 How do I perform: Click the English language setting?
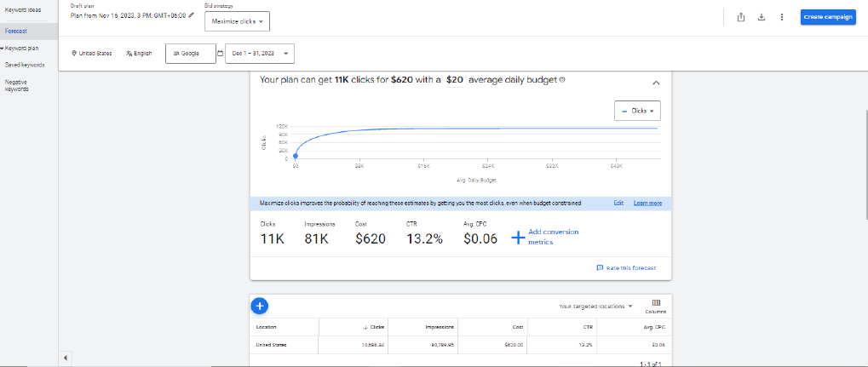pyautogui.click(x=138, y=54)
